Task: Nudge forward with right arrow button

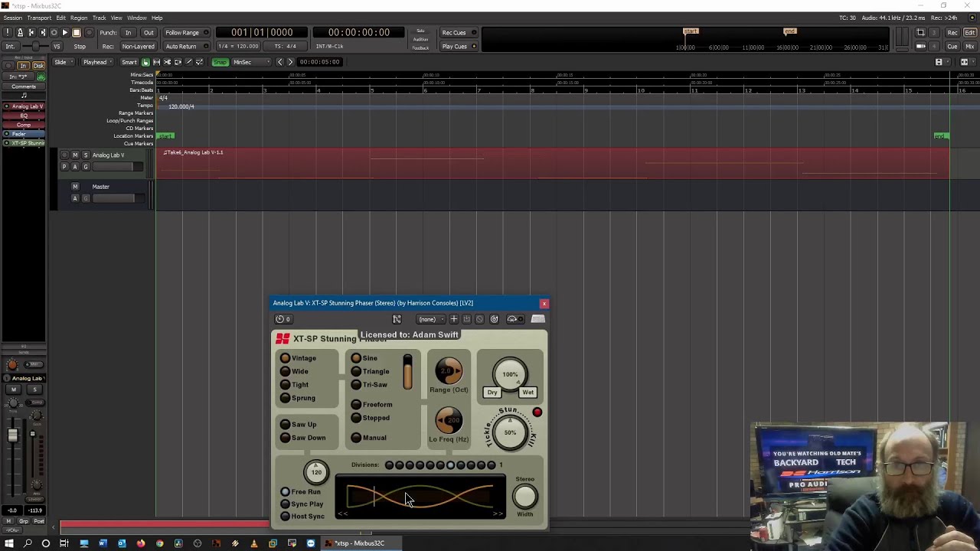Action: pyautogui.click(x=290, y=62)
